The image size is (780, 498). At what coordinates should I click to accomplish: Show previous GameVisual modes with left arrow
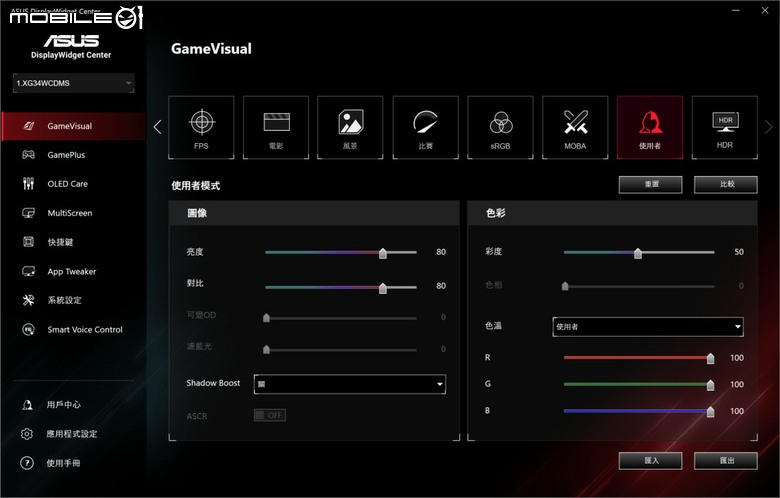tap(158, 127)
